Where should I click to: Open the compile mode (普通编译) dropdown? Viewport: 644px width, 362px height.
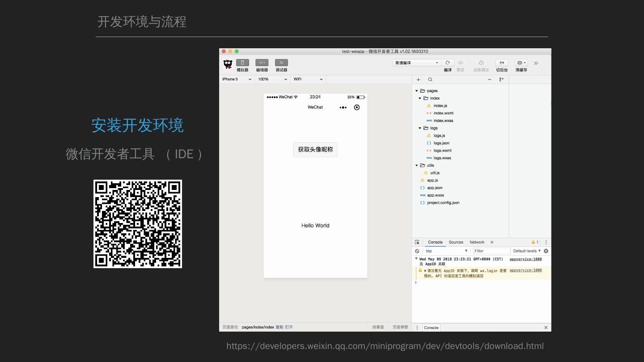416,63
